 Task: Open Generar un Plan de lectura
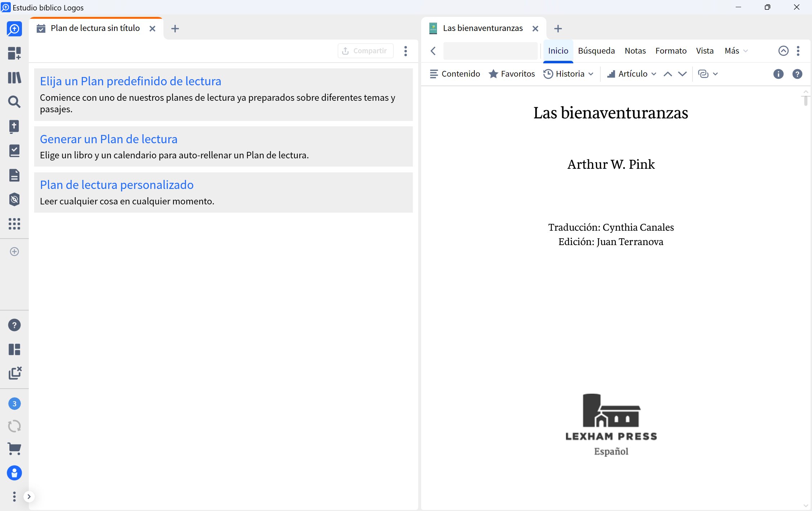tap(109, 139)
